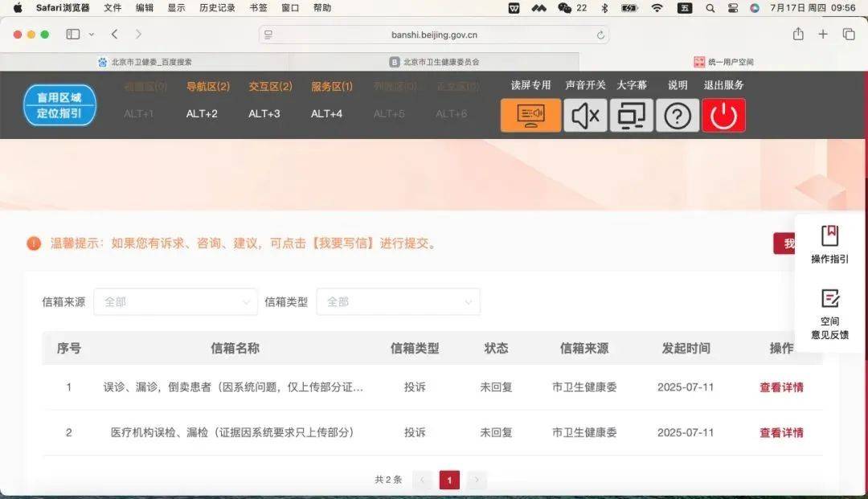Expand the 信箱类型 dropdown
This screenshot has height=499, width=868.
[399, 301]
